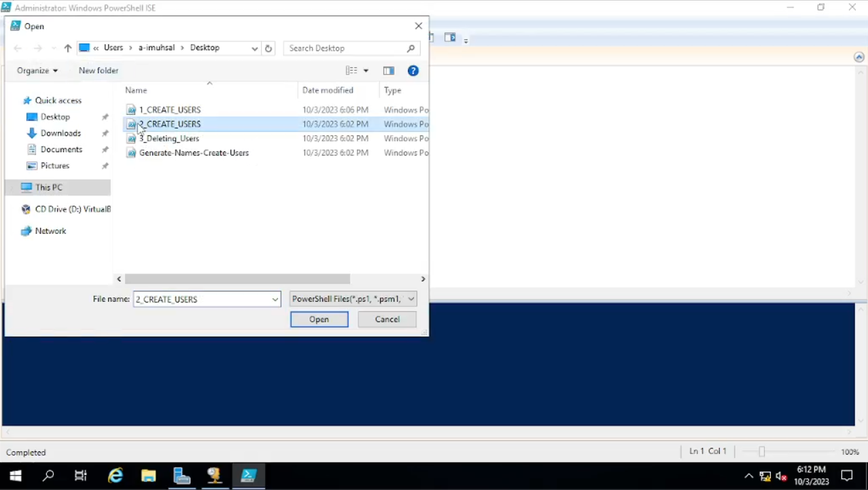Select Downloads in Quick access
The width and height of the screenshot is (868, 490).
pyautogui.click(x=60, y=133)
